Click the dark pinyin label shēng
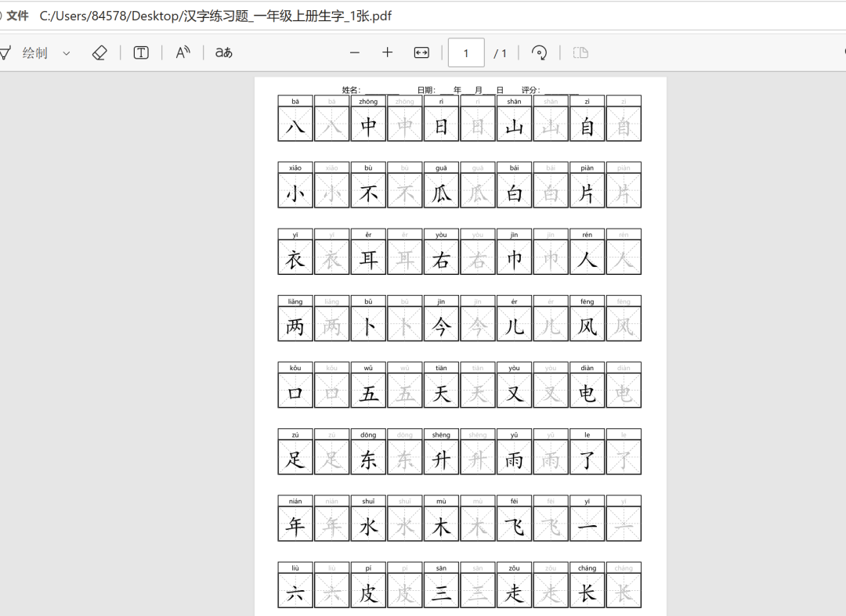 (441, 435)
